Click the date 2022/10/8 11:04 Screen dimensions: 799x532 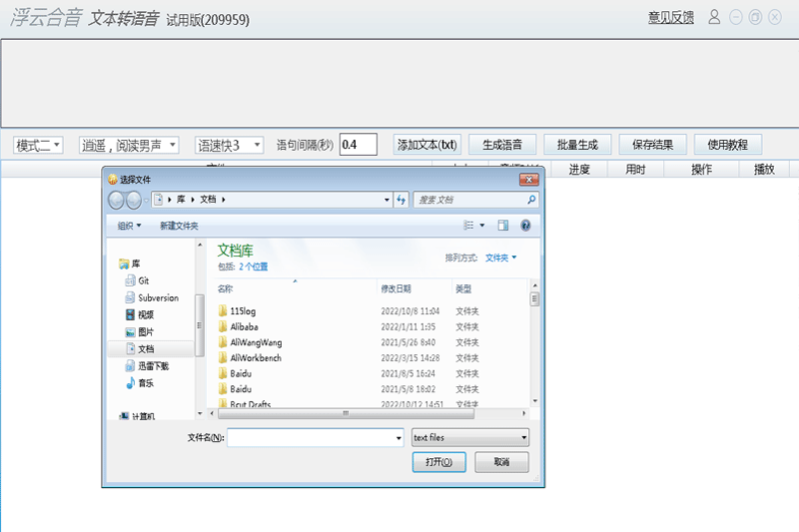click(410, 311)
